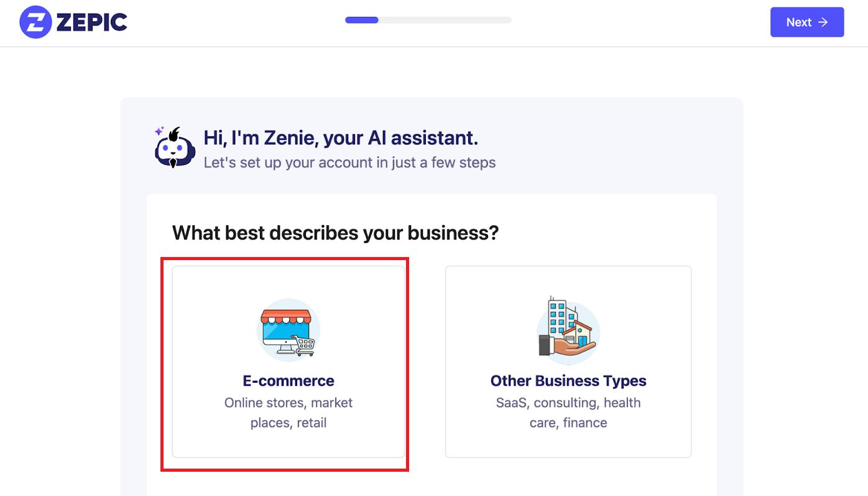Click the "Hi, I'm Zenie" heading

(341, 138)
